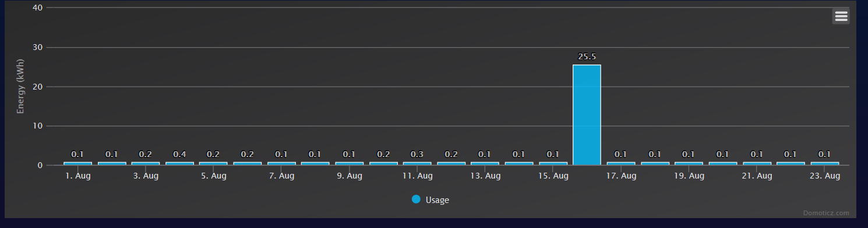Click the 1. Aug axis label

pos(77,176)
